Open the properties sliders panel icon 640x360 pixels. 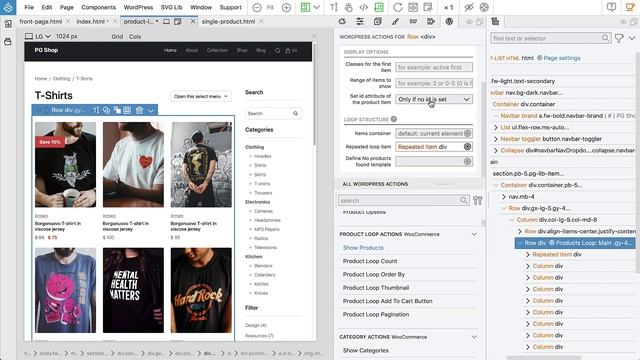360,21
